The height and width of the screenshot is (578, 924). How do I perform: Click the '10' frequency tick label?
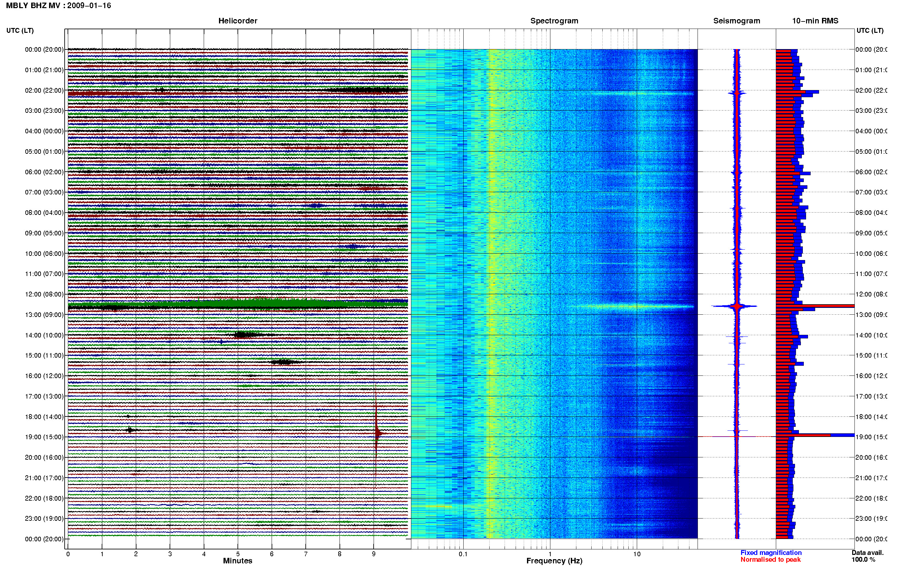(637, 554)
